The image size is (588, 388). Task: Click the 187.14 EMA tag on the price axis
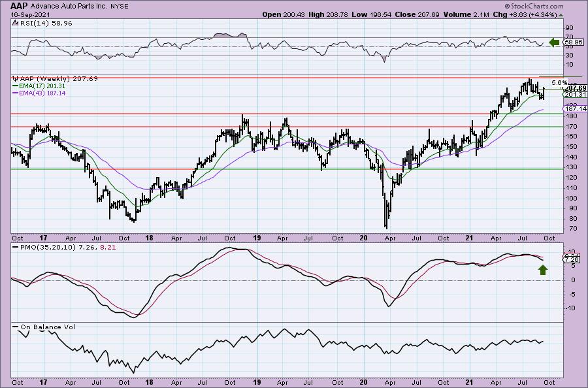pos(576,108)
